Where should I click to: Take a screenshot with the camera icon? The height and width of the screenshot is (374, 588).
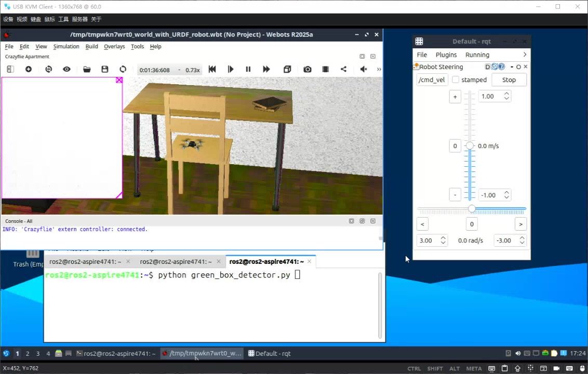308,69
